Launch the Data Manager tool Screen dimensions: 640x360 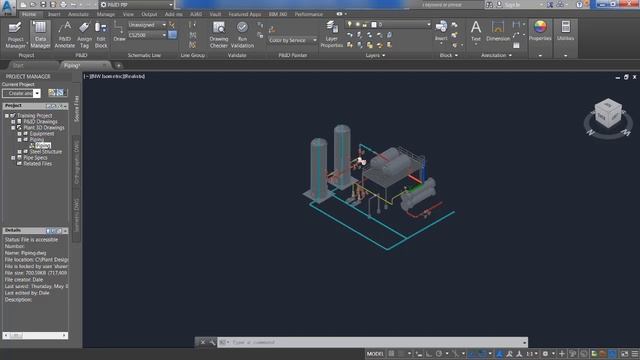click(40, 35)
